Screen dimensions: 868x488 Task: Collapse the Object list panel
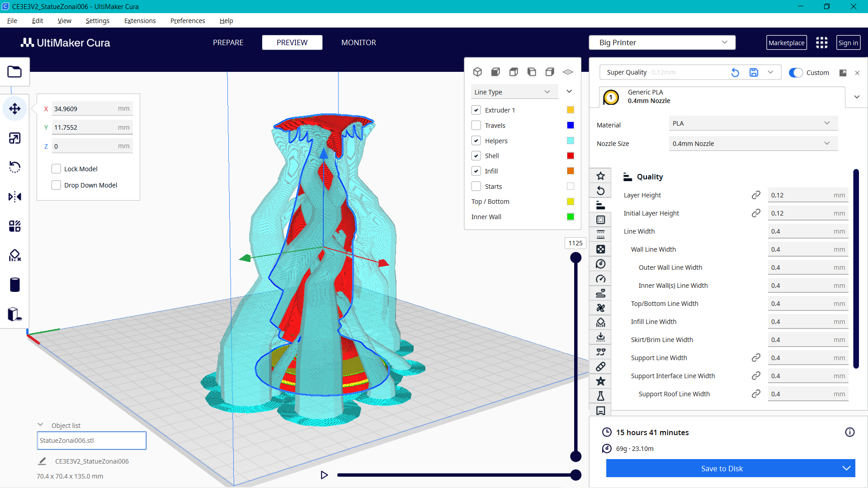tap(40, 424)
